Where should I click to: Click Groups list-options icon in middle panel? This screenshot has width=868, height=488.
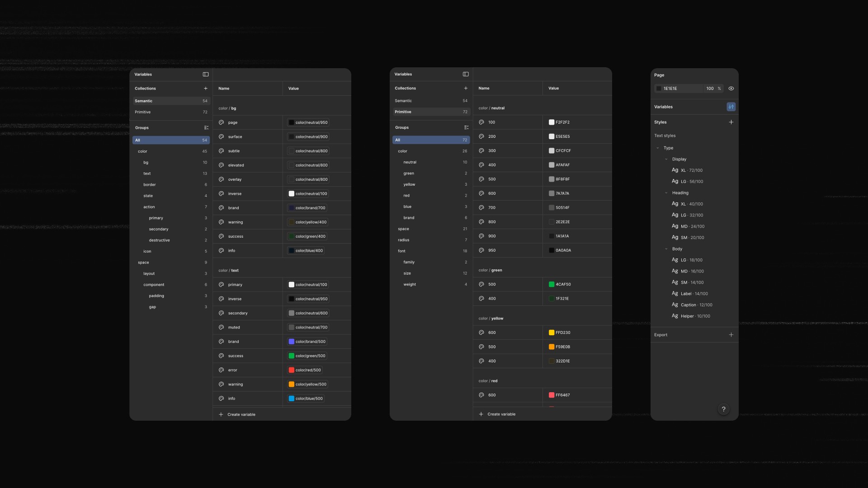point(466,127)
